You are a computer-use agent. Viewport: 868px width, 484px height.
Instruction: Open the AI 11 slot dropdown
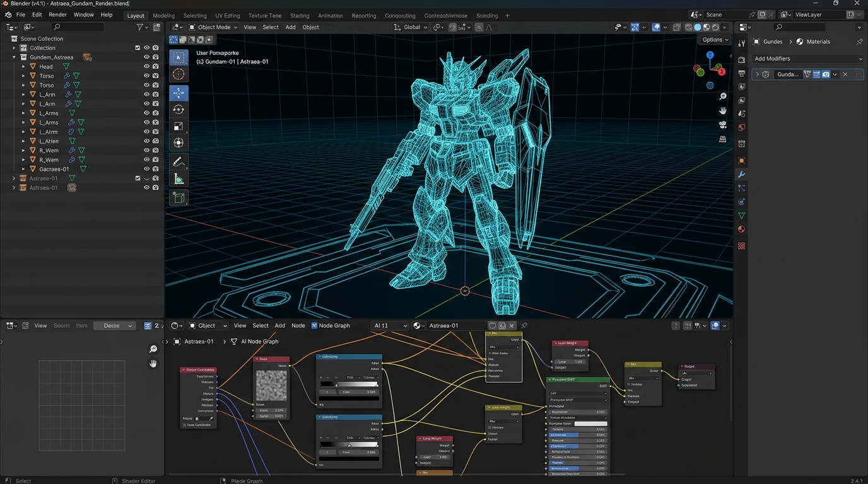pos(390,326)
